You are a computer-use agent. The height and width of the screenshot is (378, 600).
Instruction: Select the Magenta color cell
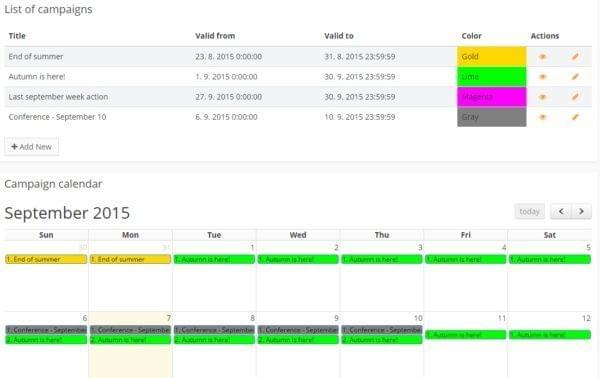[x=492, y=97]
